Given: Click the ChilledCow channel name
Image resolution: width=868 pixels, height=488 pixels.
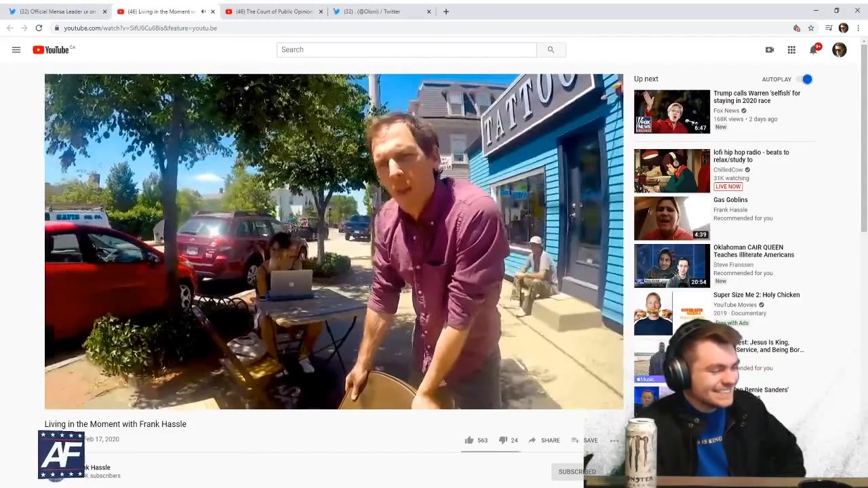Looking at the screenshot, I should point(728,170).
